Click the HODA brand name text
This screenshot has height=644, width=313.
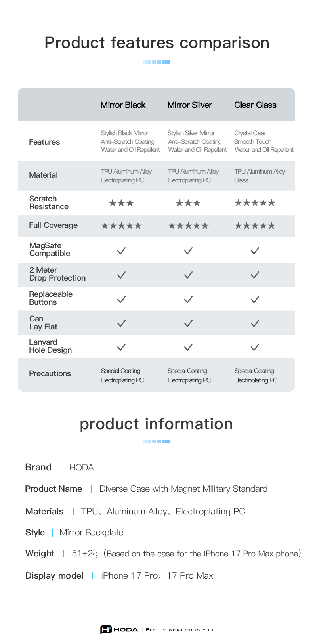pyautogui.click(x=81, y=468)
